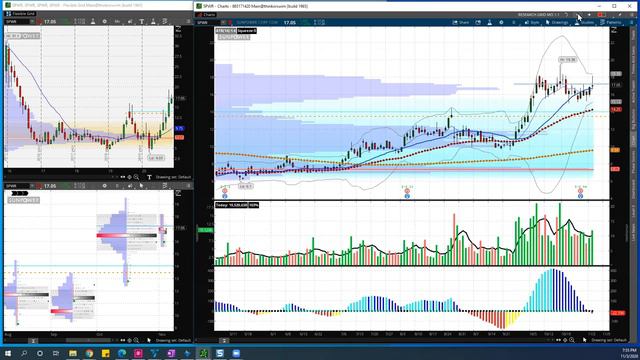Open the Studies menu in main chart

point(584,22)
